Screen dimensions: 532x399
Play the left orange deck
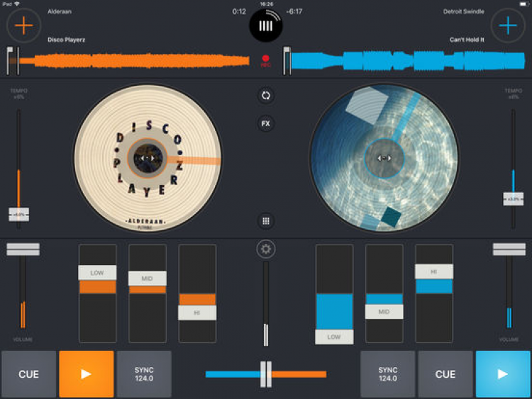tap(86, 374)
